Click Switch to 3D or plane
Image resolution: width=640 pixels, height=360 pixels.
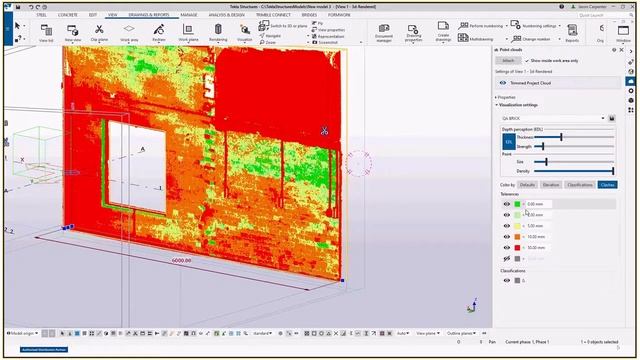tap(283, 26)
